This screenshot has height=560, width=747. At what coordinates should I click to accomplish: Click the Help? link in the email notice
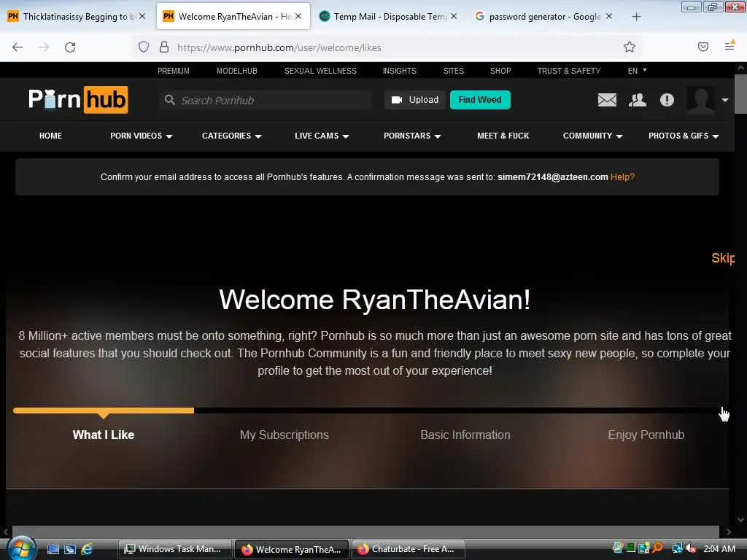[622, 177]
